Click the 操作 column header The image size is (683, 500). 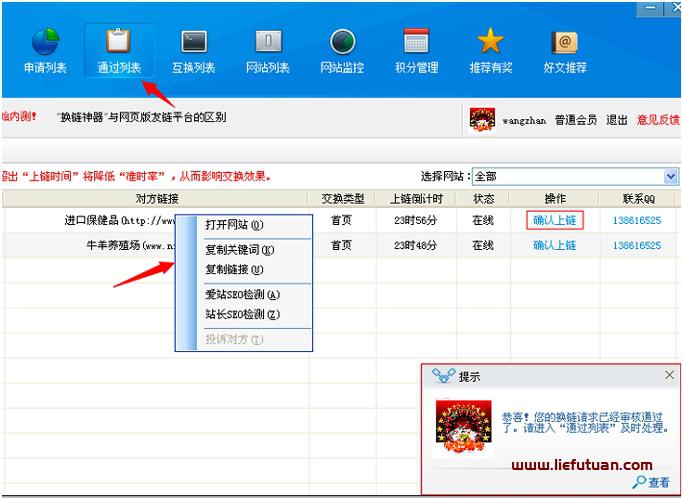pyautogui.click(x=555, y=199)
